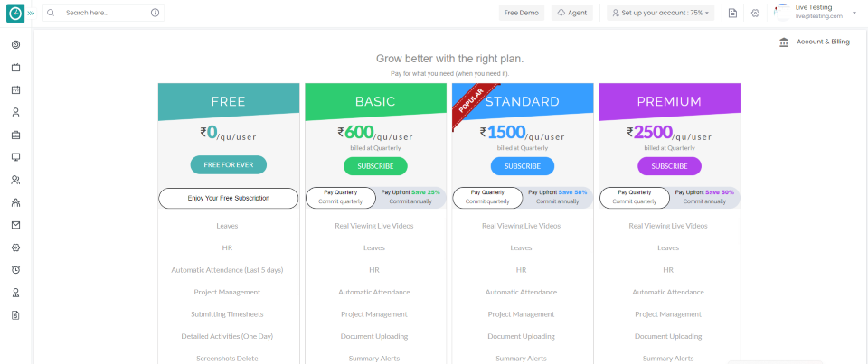Click the briefcase icon in sidebar
The image size is (868, 364).
[x=16, y=135]
